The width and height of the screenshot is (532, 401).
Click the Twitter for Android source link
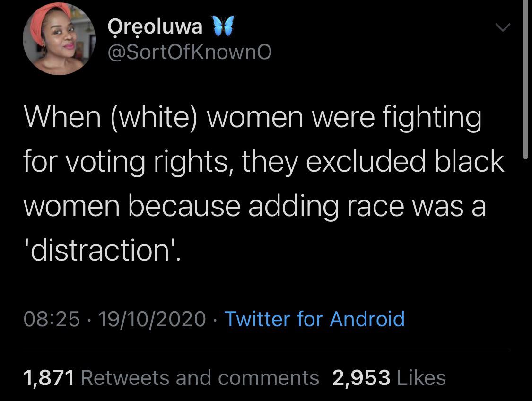pyautogui.click(x=314, y=319)
